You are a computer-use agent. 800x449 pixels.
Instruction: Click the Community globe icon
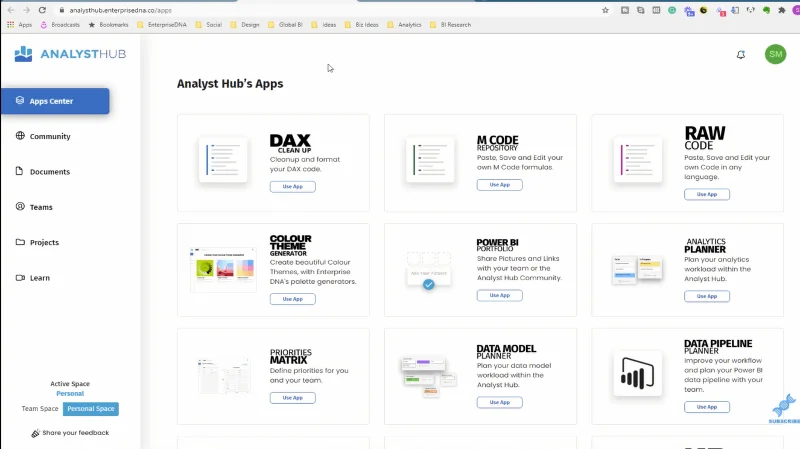(x=20, y=136)
